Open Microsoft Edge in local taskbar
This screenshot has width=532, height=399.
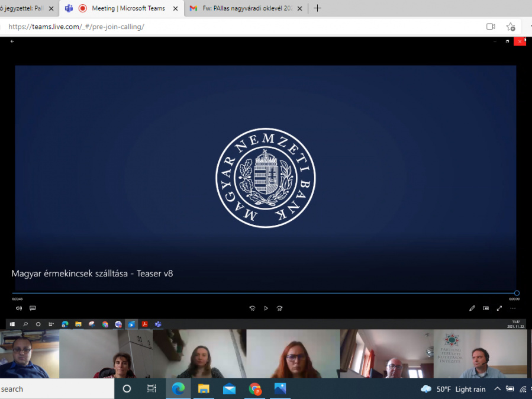(x=178, y=389)
